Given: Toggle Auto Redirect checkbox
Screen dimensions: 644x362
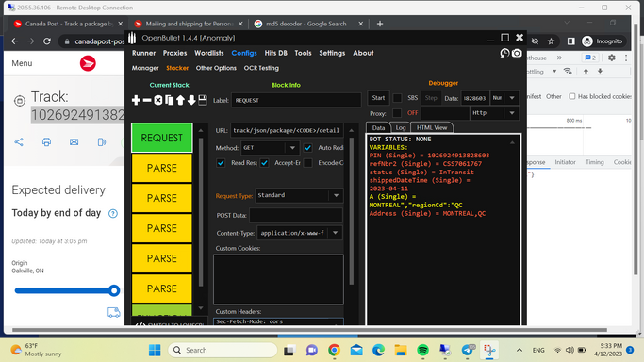Looking at the screenshot, I should pos(307,148).
